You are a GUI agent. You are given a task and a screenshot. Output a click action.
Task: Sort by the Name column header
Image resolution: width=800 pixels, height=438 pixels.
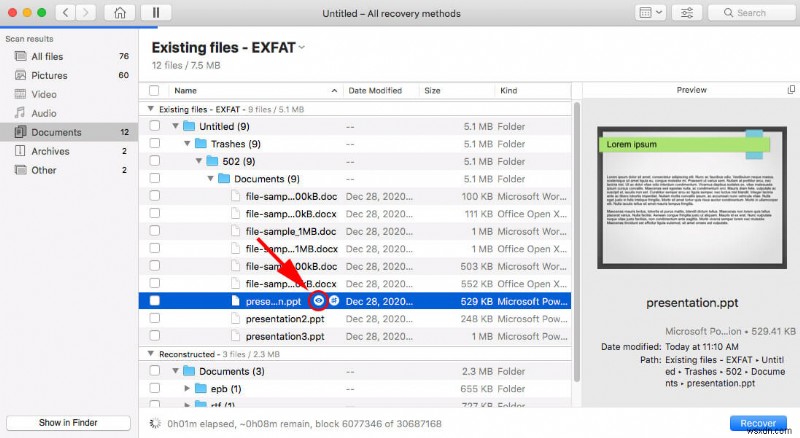255,90
